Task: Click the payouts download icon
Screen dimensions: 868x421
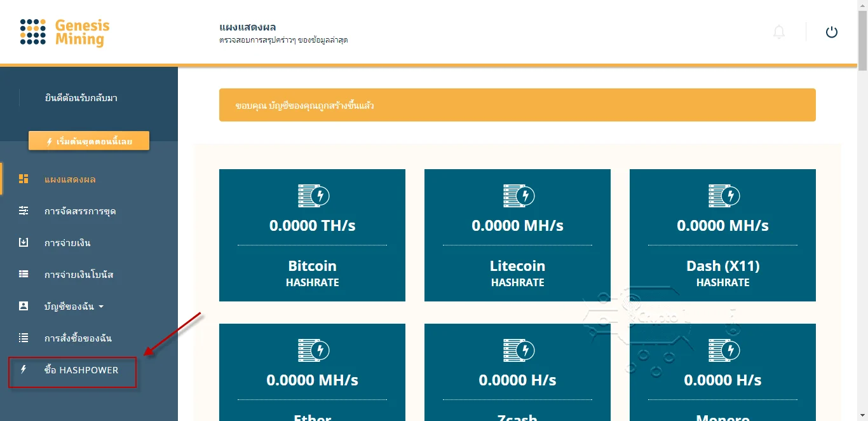Action: [x=24, y=242]
